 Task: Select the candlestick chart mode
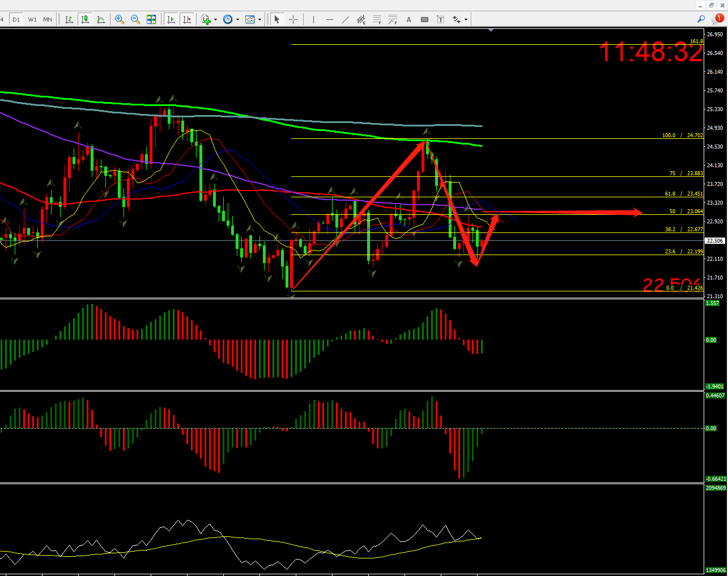pyautogui.click(x=85, y=19)
